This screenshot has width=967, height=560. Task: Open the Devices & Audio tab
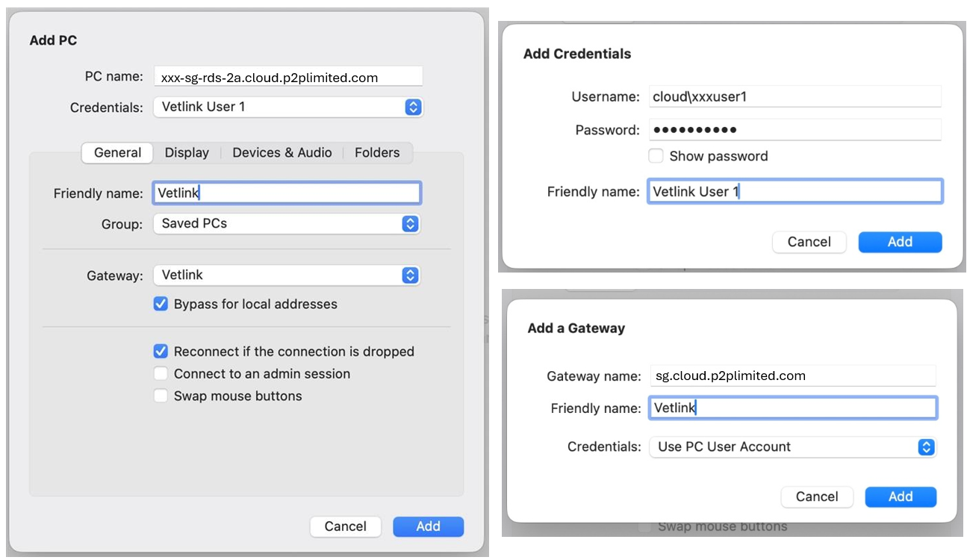point(282,153)
